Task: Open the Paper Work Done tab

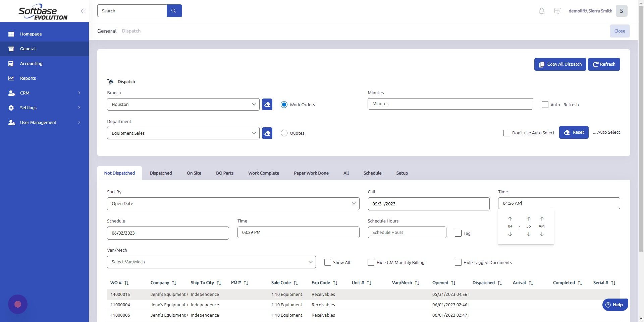Action: [x=311, y=173]
